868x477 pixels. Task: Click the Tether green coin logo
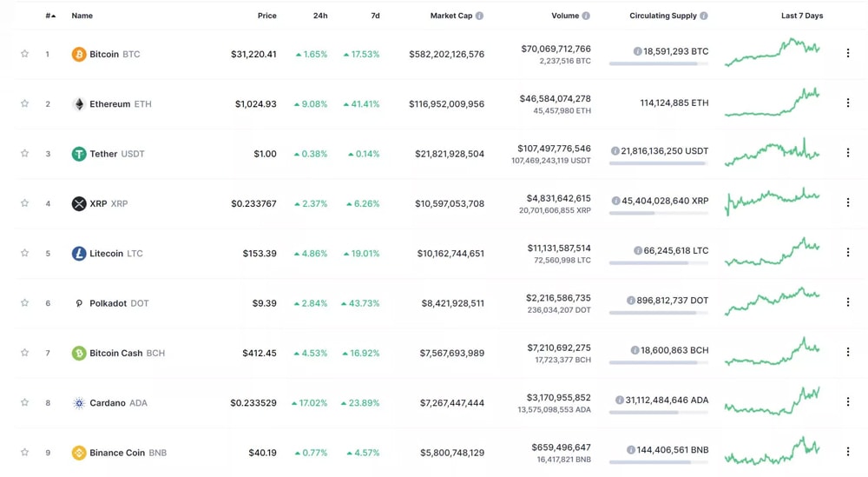tap(79, 154)
